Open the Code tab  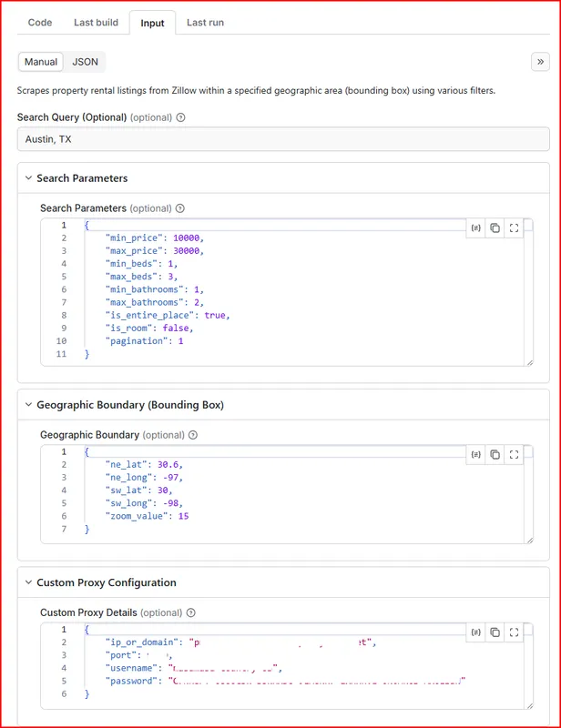tap(40, 22)
